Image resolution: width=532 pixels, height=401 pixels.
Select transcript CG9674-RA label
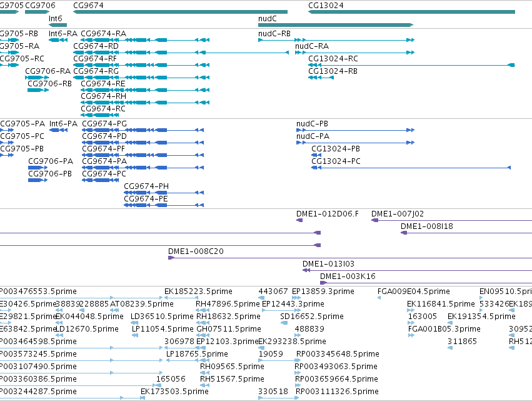coord(104,34)
